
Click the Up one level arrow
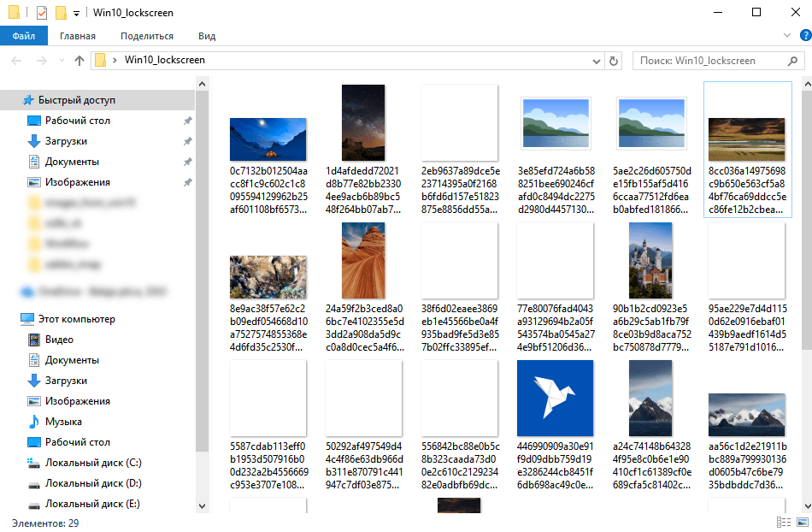click(79, 61)
